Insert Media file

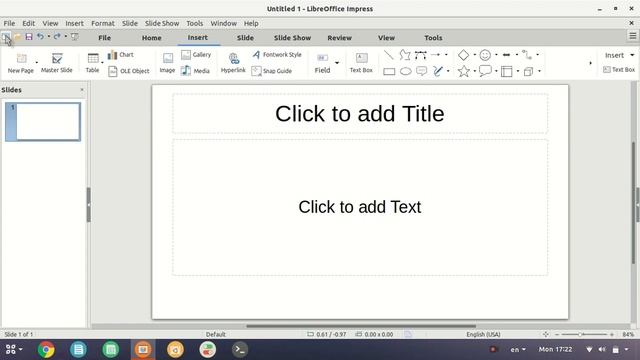[195, 71]
